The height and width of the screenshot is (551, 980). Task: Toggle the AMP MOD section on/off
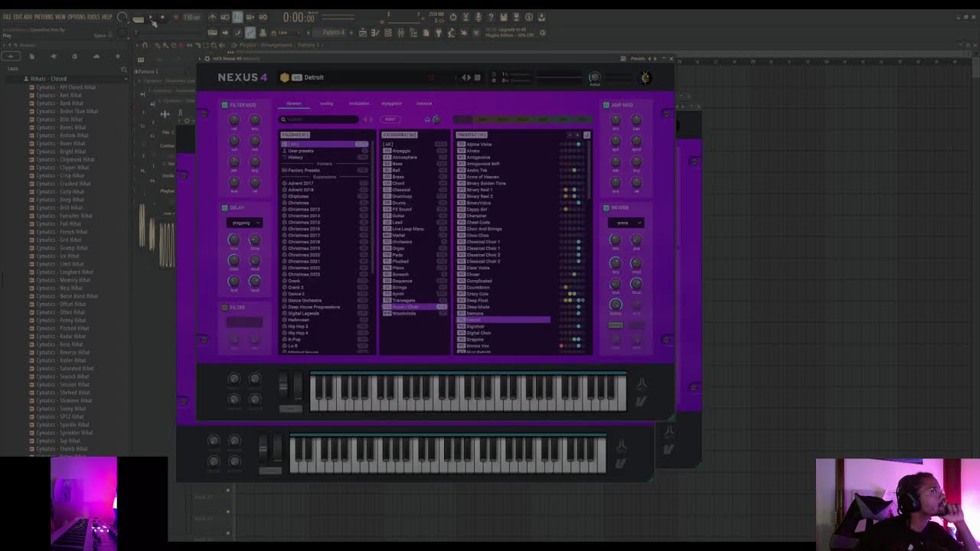click(606, 105)
